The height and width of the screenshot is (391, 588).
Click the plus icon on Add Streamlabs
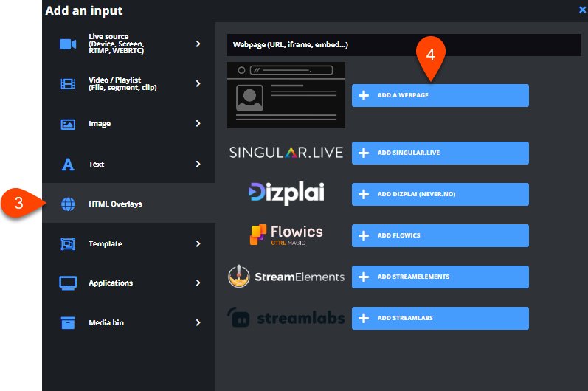pyautogui.click(x=364, y=318)
